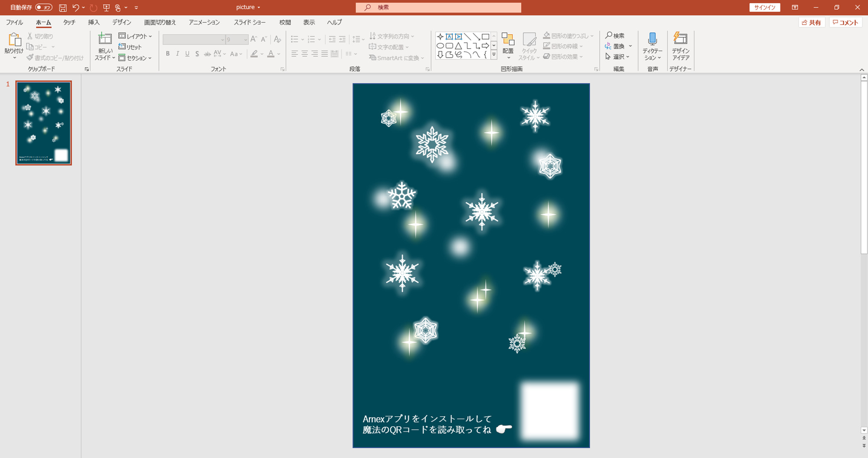Click Dictation (ディクテーション) microphone icon
This screenshot has width=868, height=458.
(652, 40)
